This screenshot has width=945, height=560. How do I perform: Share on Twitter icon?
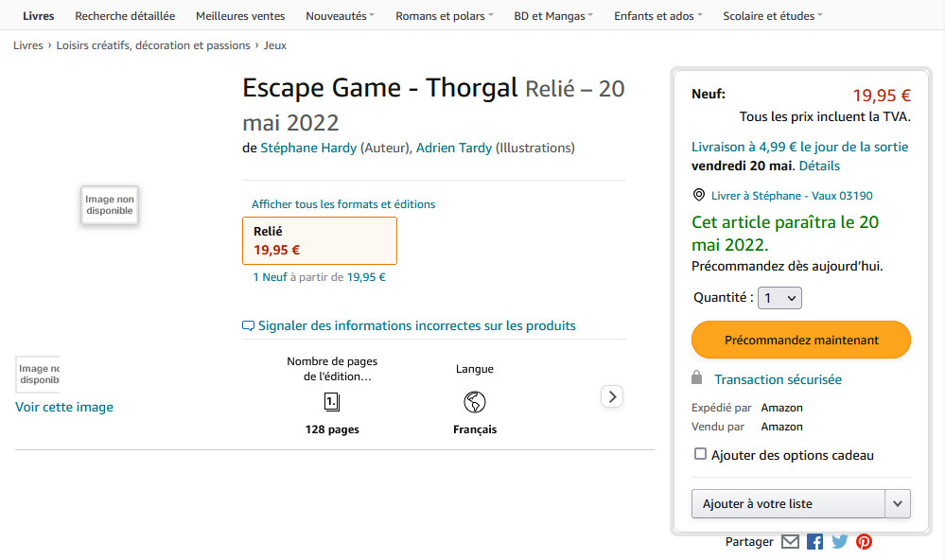point(839,542)
